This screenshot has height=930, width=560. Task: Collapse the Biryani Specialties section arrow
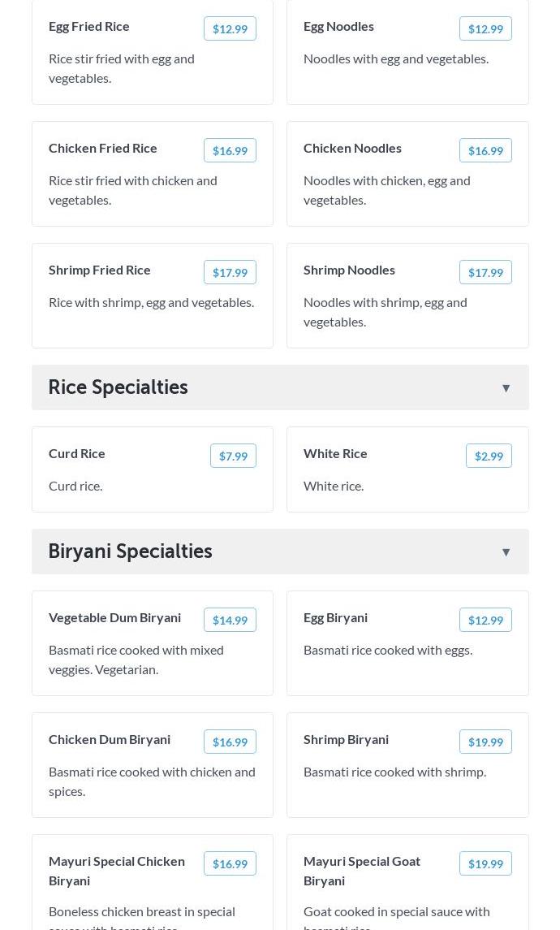[506, 552]
